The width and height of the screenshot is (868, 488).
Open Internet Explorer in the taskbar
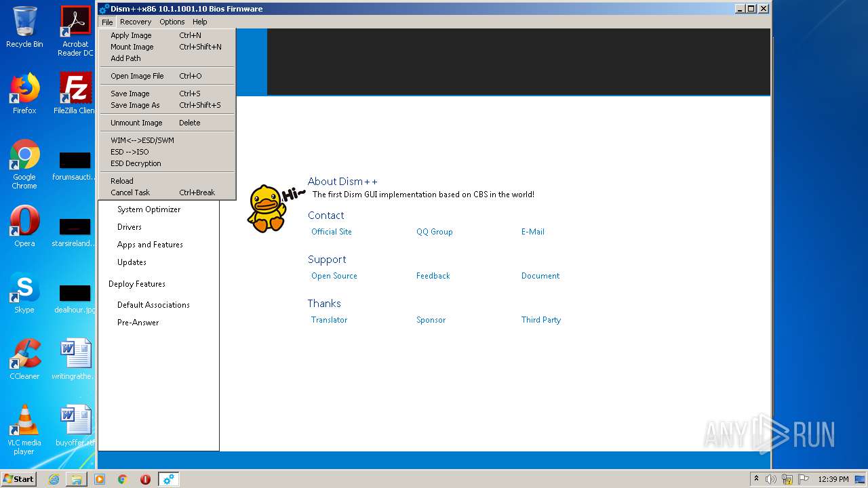54,479
